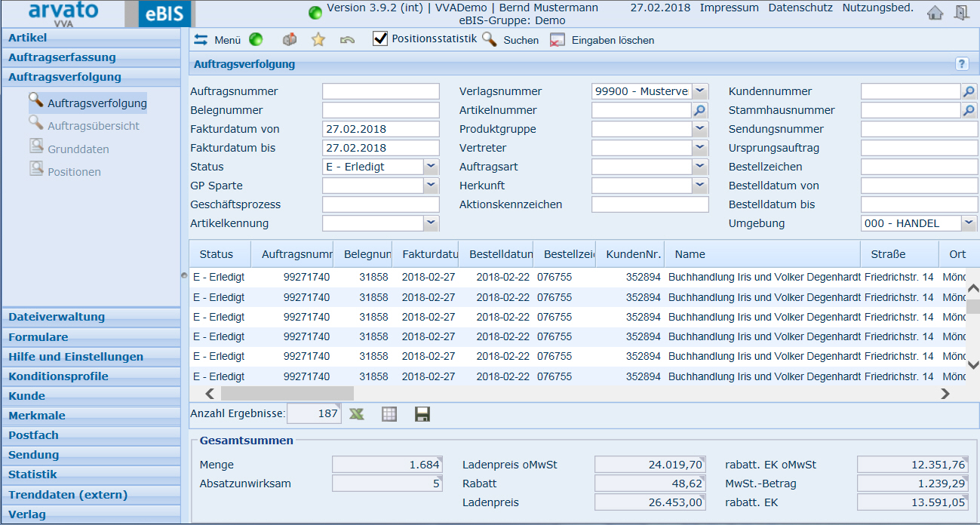Open the Auftragsart dropdown
Image resolution: width=980 pixels, height=525 pixels.
point(700,167)
